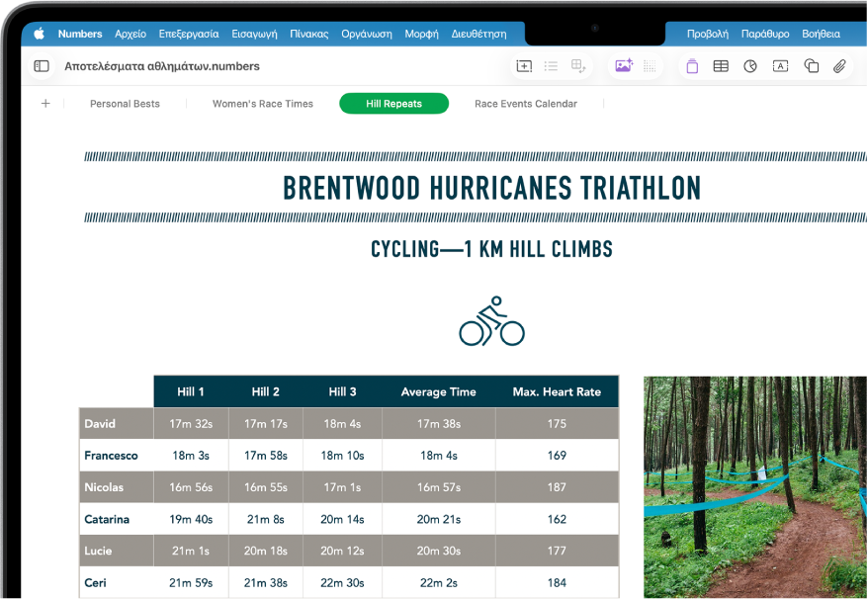Switch to Race Events Calendar tab
Image resolution: width=868 pixels, height=599 pixels.
(526, 104)
